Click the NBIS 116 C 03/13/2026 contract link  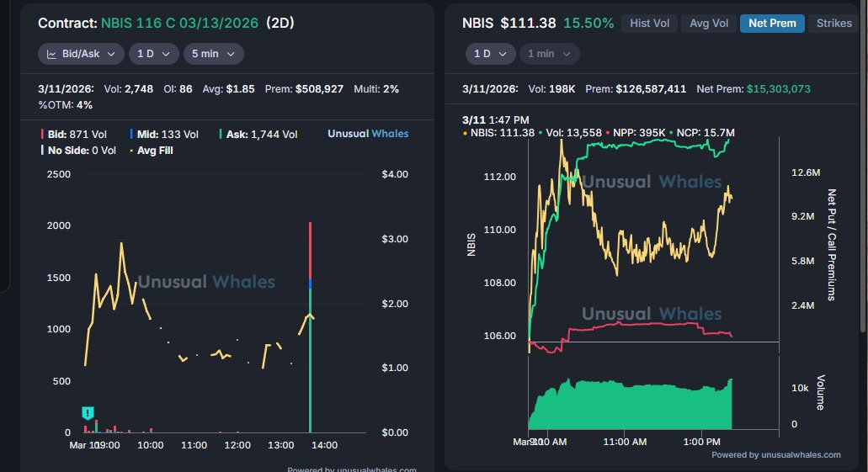[179, 24]
